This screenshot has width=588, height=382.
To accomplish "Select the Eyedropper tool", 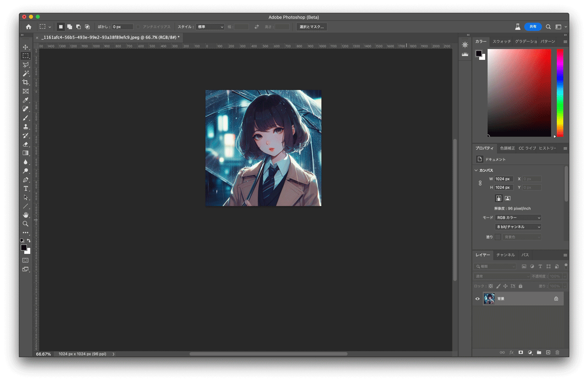I will point(26,100).
